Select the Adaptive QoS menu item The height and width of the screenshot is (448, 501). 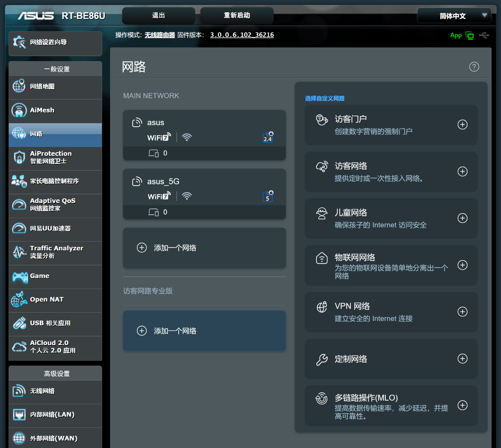coord(55,205)
